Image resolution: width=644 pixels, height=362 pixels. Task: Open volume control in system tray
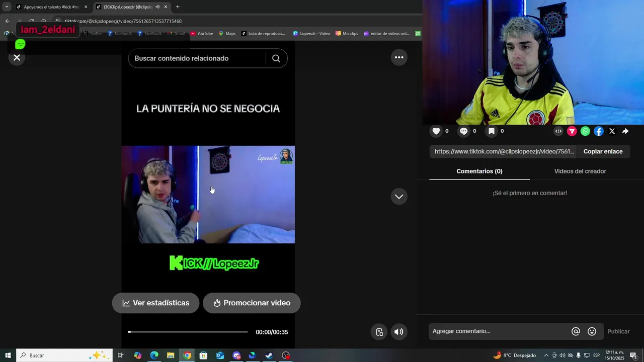pyautogui.click(x=562, y=355)
